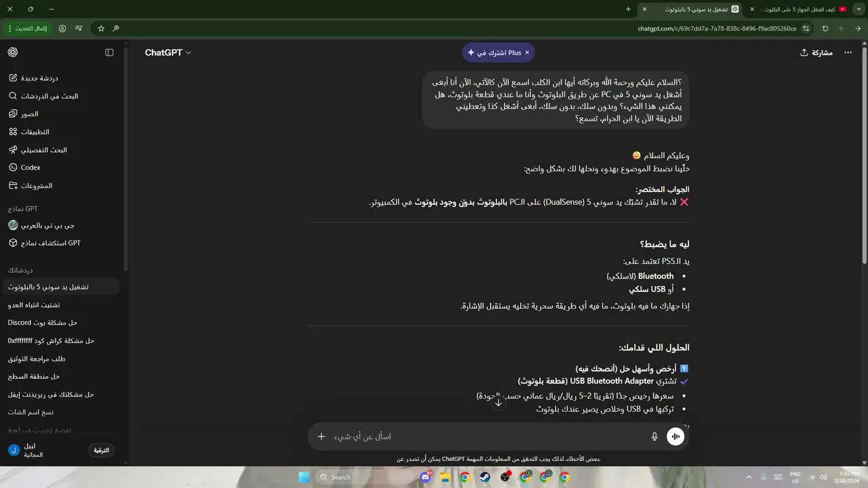Open Discord from the taskbar
868x488 pixels.
pos(425,477)
